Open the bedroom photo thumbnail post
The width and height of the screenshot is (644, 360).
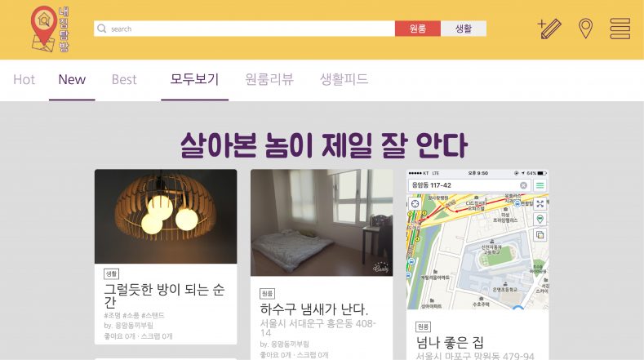pos(322,223)
